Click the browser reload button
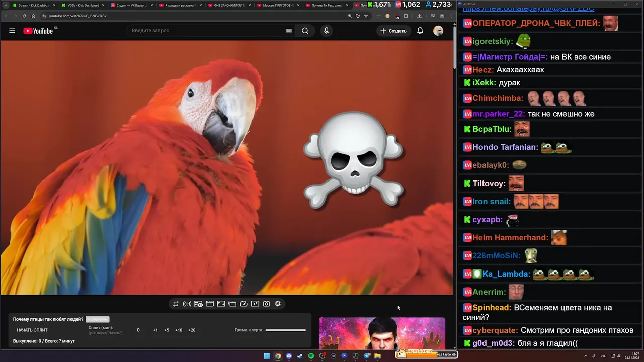 tap(24, 16)
